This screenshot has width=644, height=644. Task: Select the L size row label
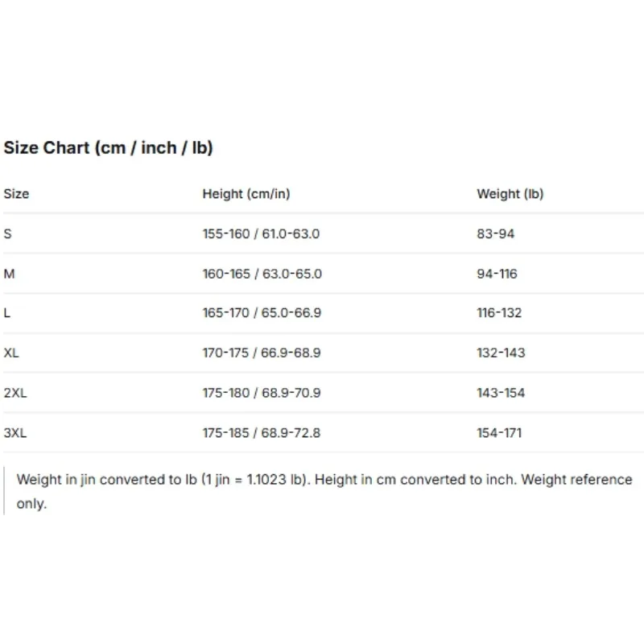pos(7,313)
